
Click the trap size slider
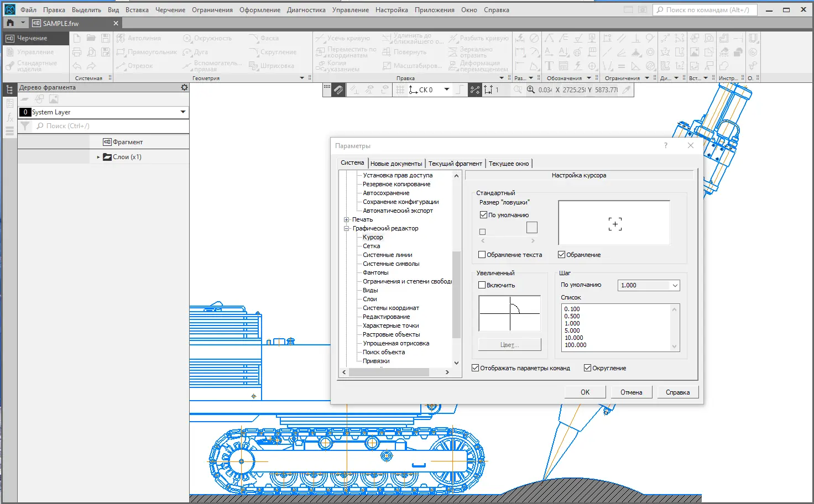(508, 240)
